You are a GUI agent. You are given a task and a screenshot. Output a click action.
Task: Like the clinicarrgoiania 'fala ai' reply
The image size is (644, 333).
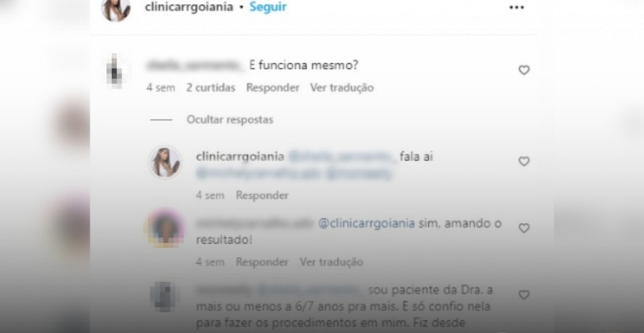[x=524, y=162]
